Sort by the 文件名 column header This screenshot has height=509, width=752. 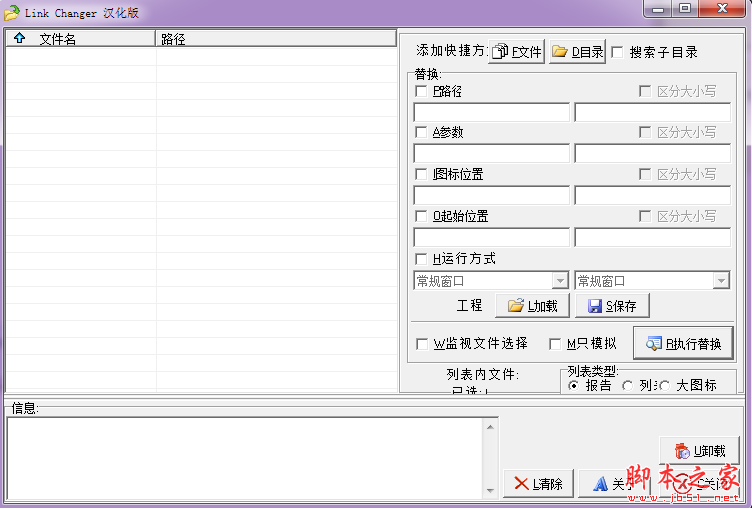tap(81, 39)
